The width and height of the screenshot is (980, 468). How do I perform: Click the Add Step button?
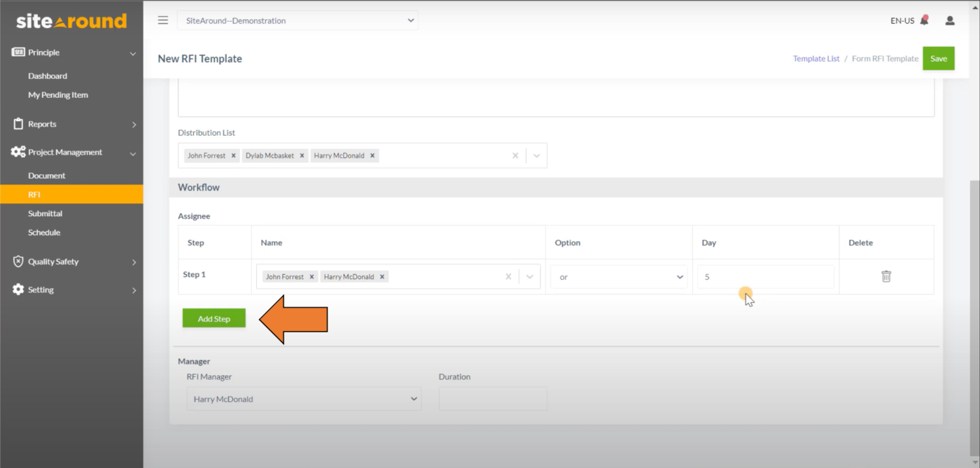(x=213, y=318)
